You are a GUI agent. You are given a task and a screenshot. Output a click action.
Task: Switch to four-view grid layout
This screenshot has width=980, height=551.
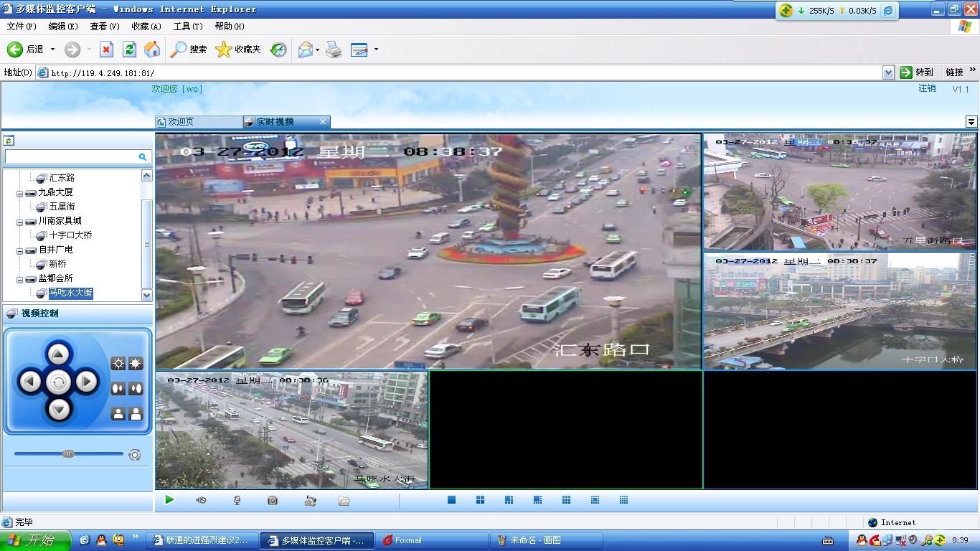click(480, 500)
